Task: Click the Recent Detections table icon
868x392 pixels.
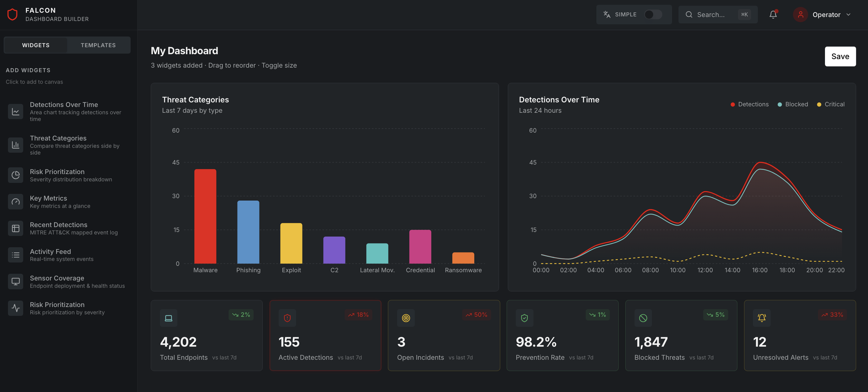Action: pos(16,228)
